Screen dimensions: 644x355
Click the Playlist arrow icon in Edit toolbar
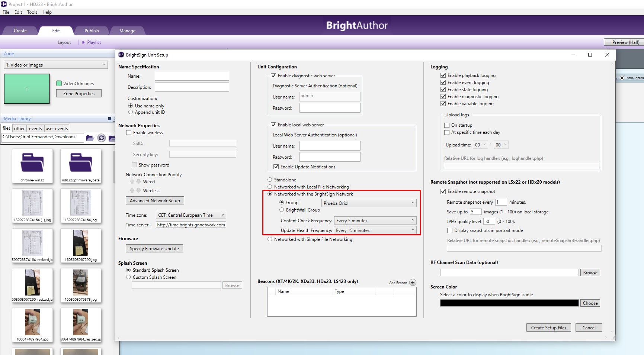tap(83, 42)
